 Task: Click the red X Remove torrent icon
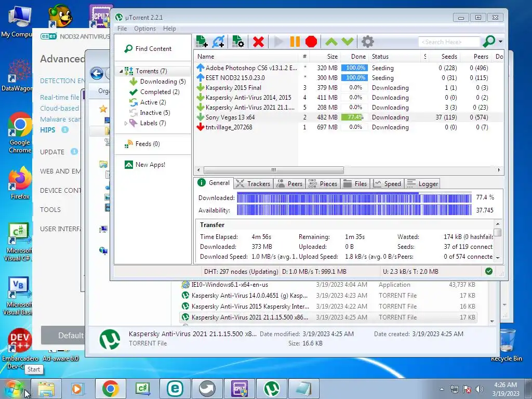coord(258,42)
